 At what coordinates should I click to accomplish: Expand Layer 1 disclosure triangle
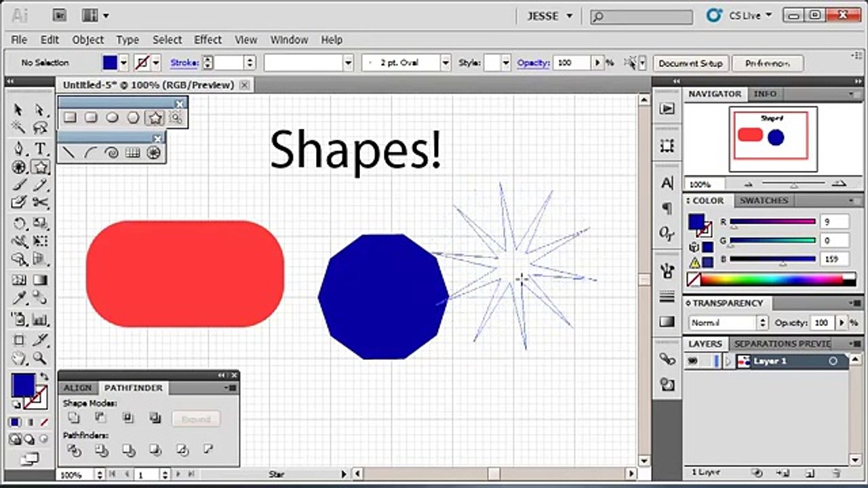(728, 361)
